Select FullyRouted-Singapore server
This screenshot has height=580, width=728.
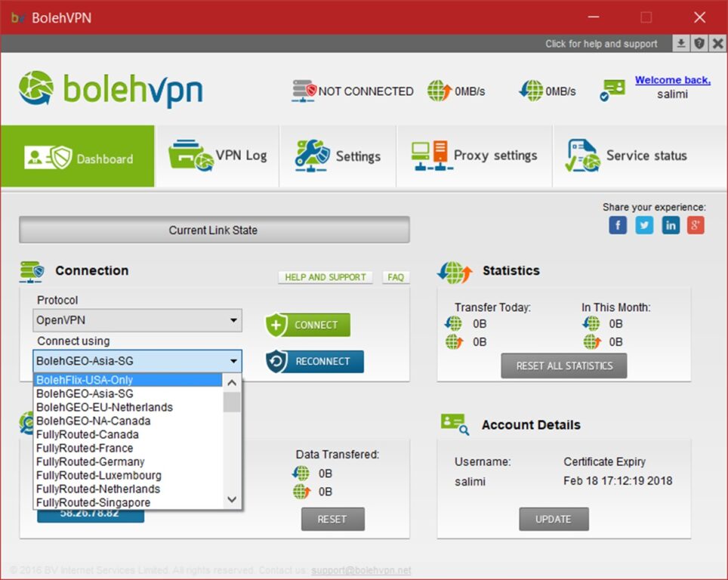click(128, 502)
